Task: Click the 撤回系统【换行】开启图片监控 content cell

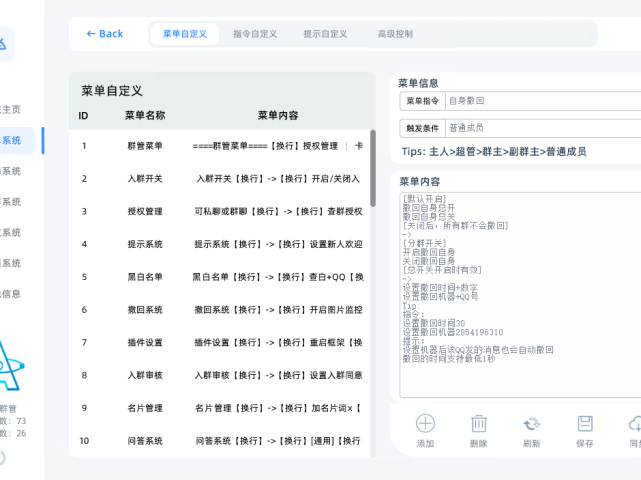Action: tap(278, 310)
